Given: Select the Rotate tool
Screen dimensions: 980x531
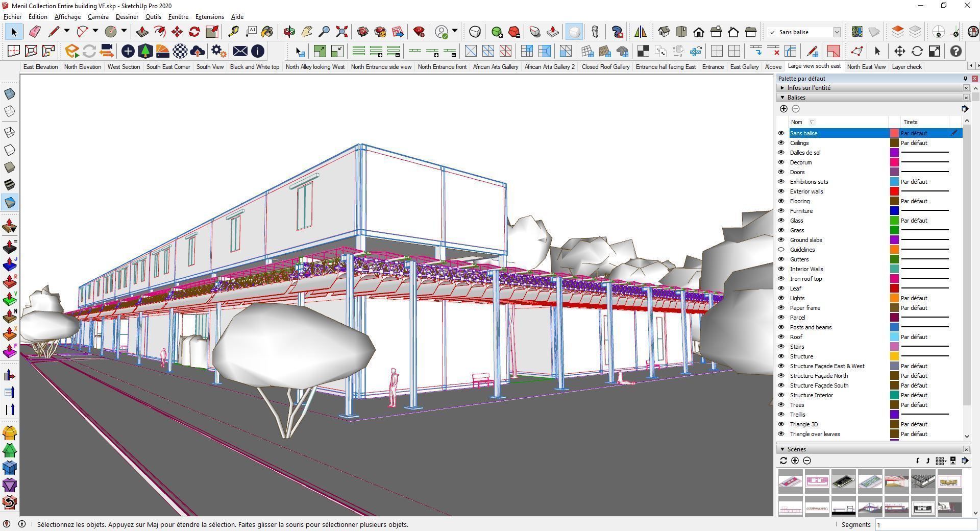Looking at the screenshot, I should 194,32.
